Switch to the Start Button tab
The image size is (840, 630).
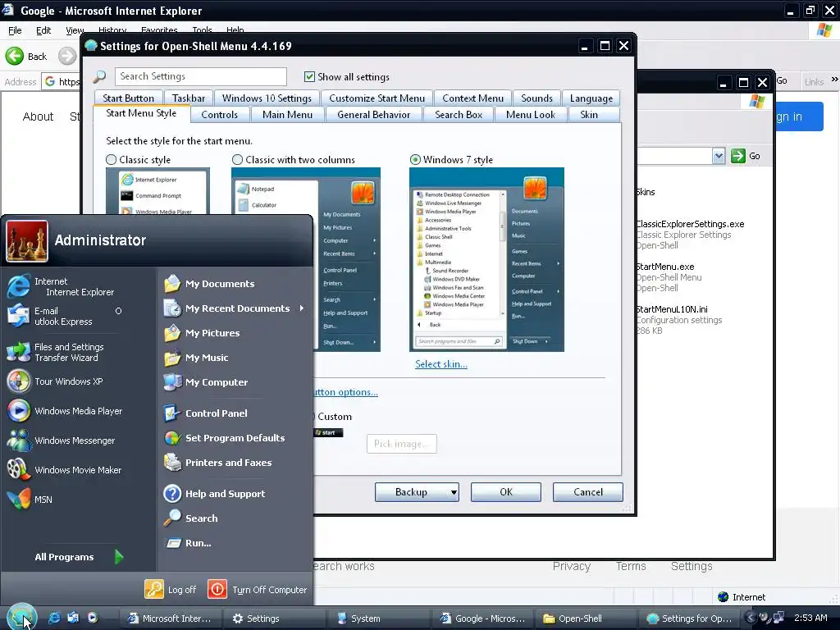(128, 98)
